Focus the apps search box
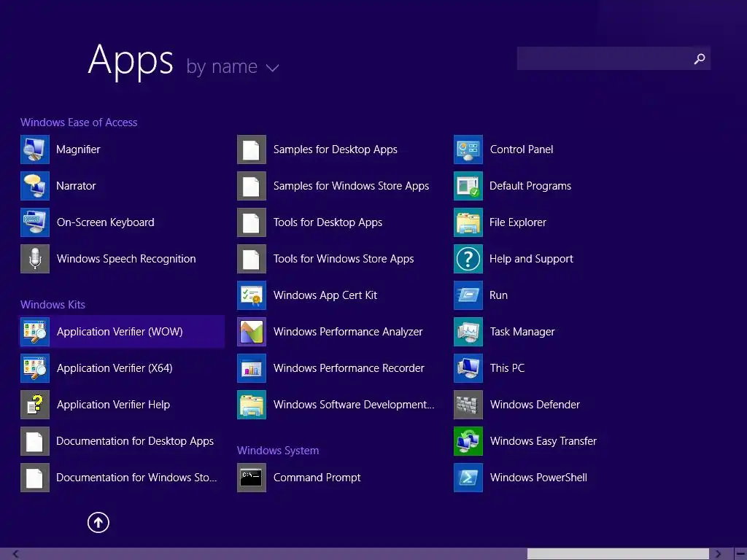 click(x=614, y=58)
